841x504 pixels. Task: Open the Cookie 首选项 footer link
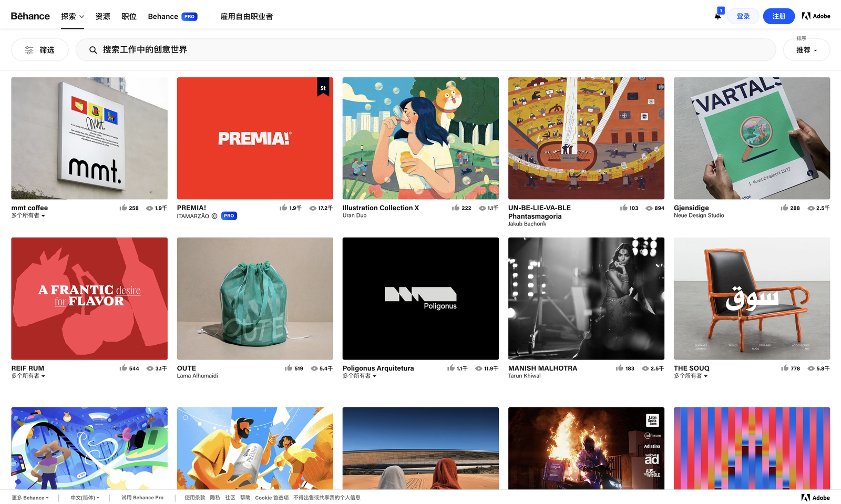[x=272, y=498]
